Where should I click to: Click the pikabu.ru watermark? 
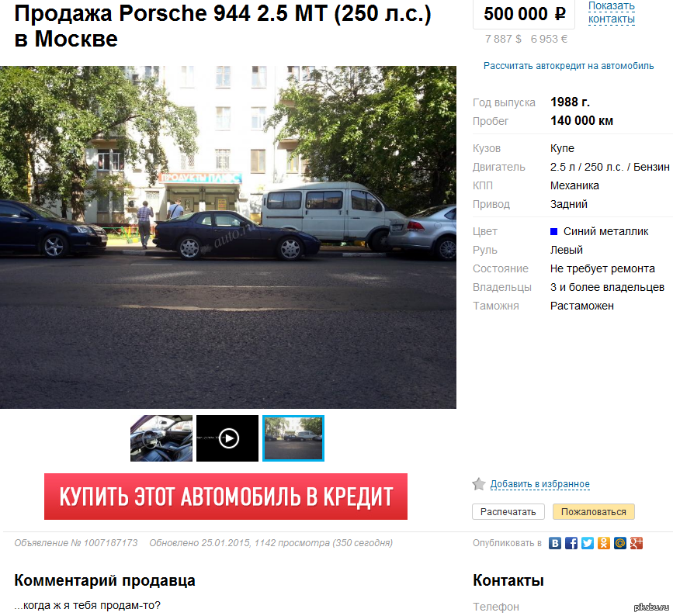[651, 607]
